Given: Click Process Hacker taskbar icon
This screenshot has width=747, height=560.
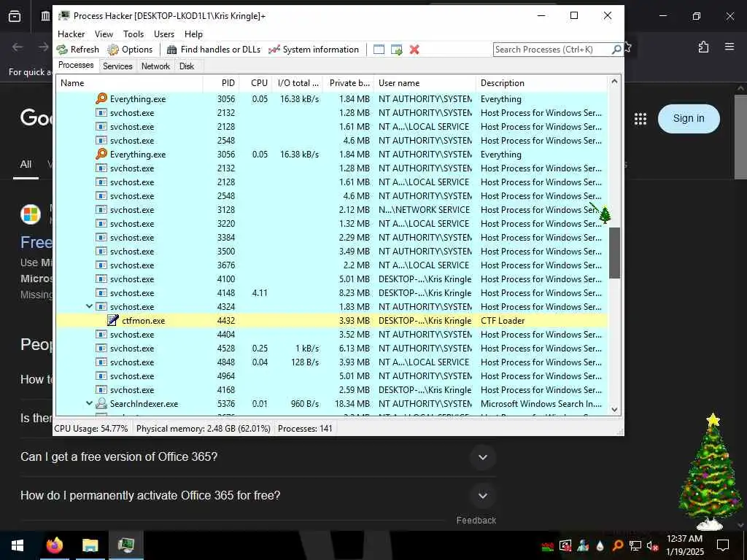Looking at the screenshot, I should (x=125, y=545).
